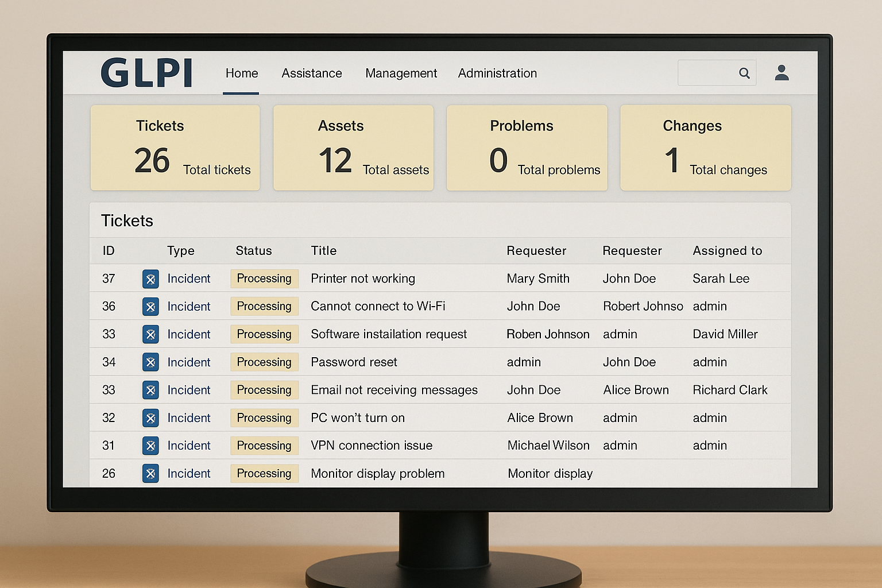
Task: Click the incident icon for ticket 36
Action: 150,307
